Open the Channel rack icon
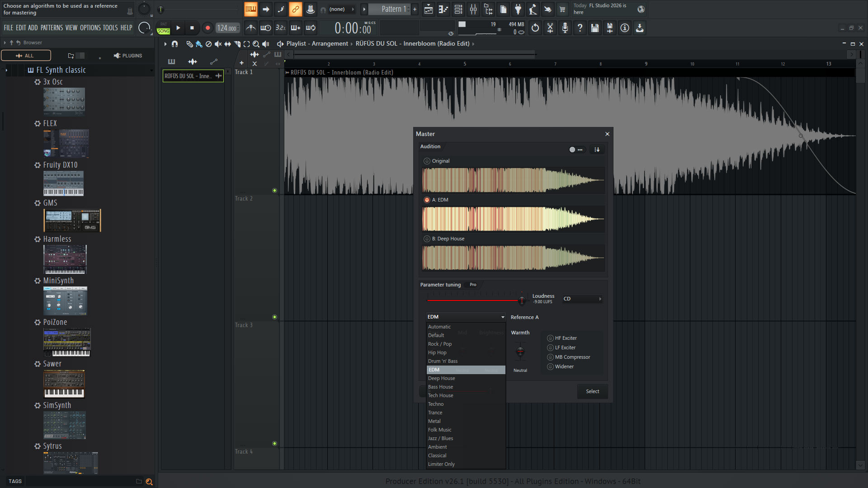The image size is (868, 488). pos(458,9)
